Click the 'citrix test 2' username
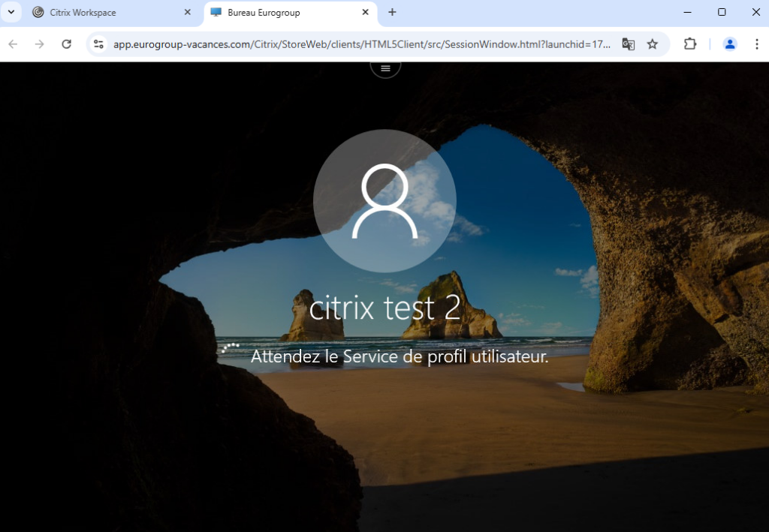 (385, 308)
